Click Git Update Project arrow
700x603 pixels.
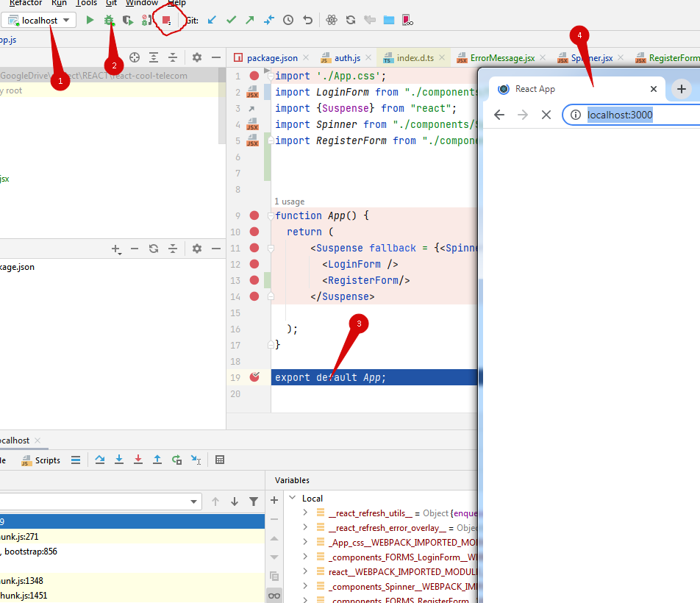(x=212, y=21)
